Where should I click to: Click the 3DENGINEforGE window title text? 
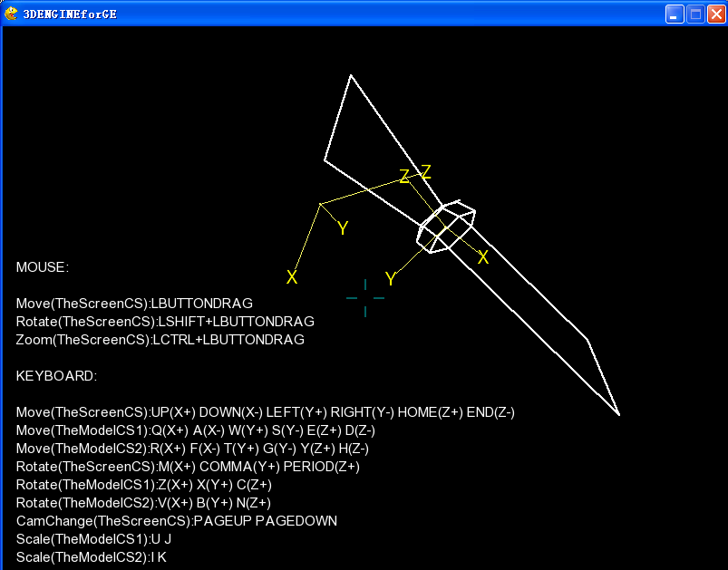pyautogui.click(x=70, y=14)
